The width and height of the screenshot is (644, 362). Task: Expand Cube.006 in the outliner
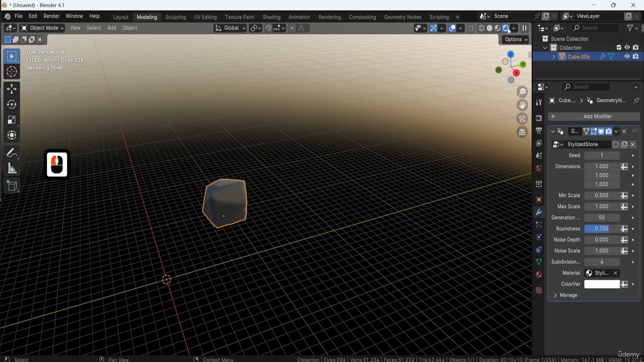[x=554, y=57]
